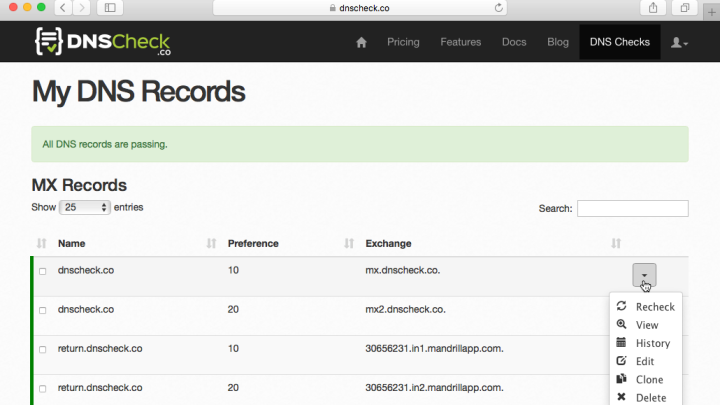720x405 pixels.
Task: Open the user account icon menu
Action: (x=679, y=43)
